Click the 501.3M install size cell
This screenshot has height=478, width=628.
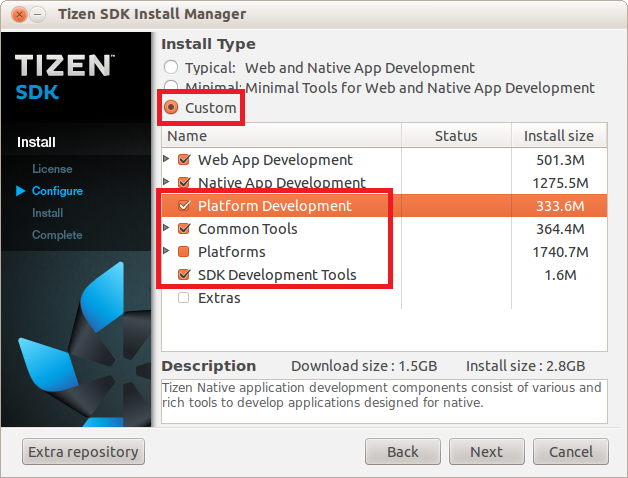coord(560,160)
